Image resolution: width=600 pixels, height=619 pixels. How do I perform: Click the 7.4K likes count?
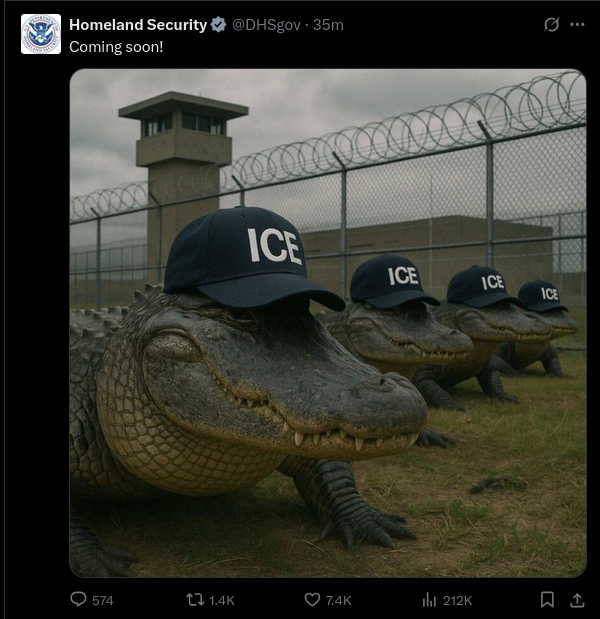pos(338,600)
